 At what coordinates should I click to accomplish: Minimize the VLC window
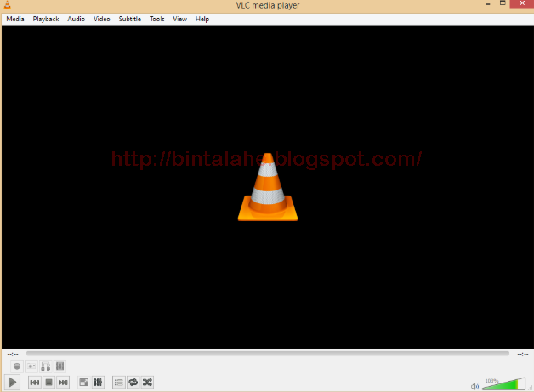(x=488, y=4)
